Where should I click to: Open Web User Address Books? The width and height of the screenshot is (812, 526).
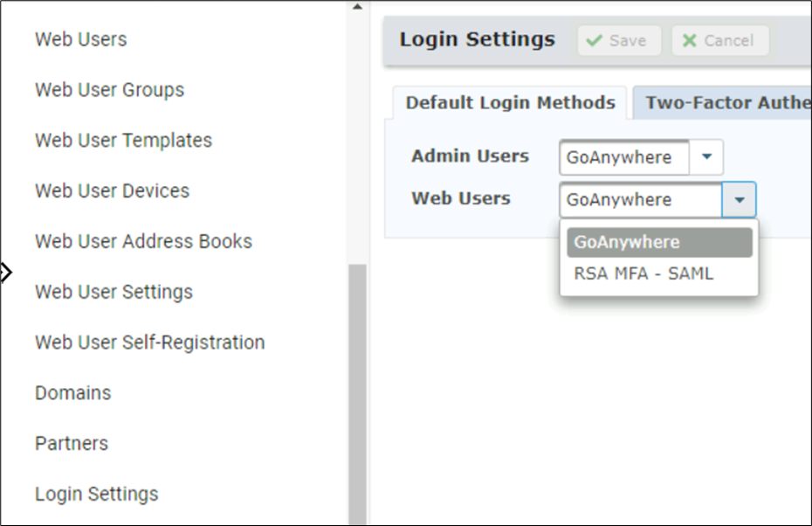click(x=143, y=241)
